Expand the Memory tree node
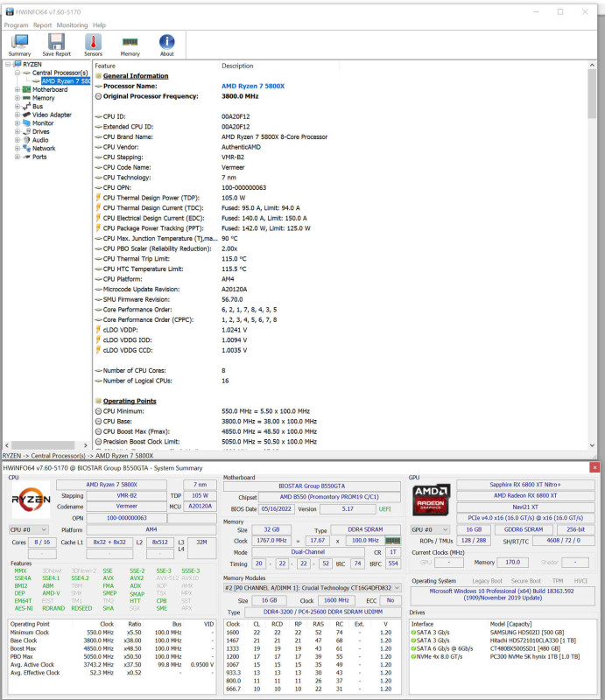This screenshot has height=700, width=605. (x=17, y=98)
